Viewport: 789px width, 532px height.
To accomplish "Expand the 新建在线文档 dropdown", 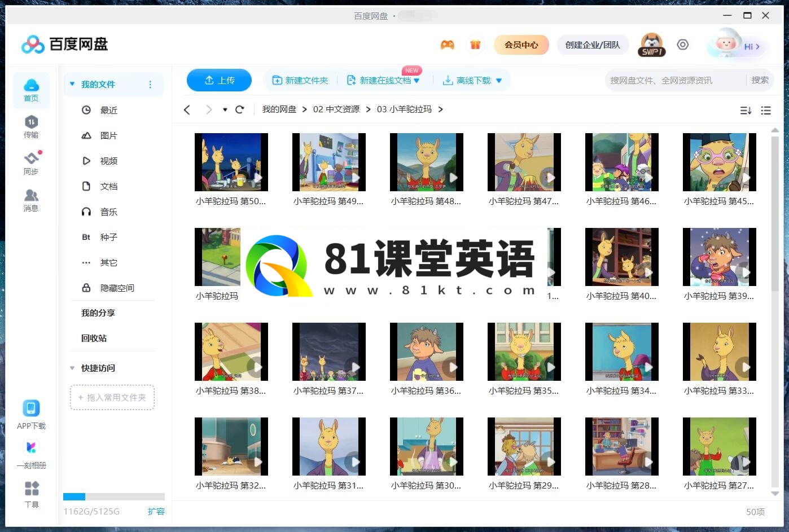I will tap(417, 81).
